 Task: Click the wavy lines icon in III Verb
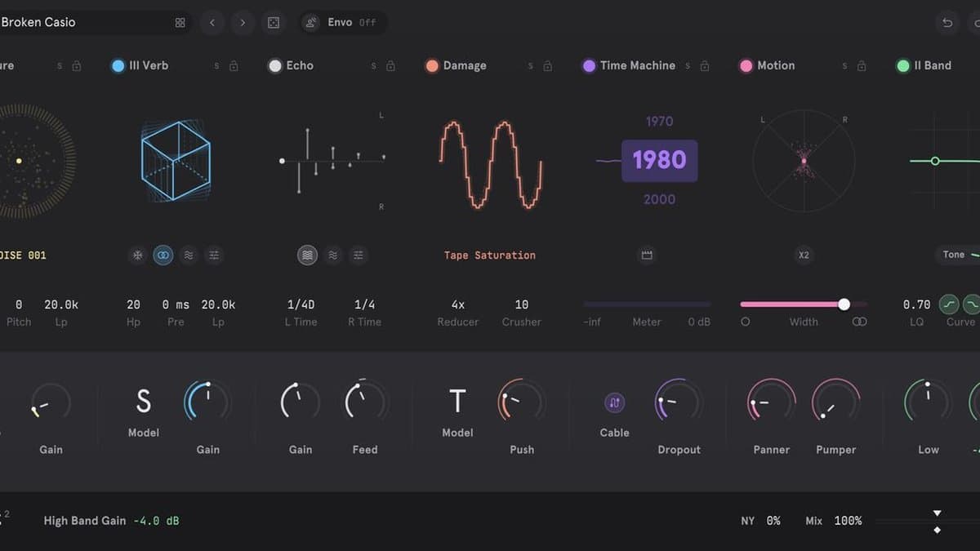click(x=189, y=256)
